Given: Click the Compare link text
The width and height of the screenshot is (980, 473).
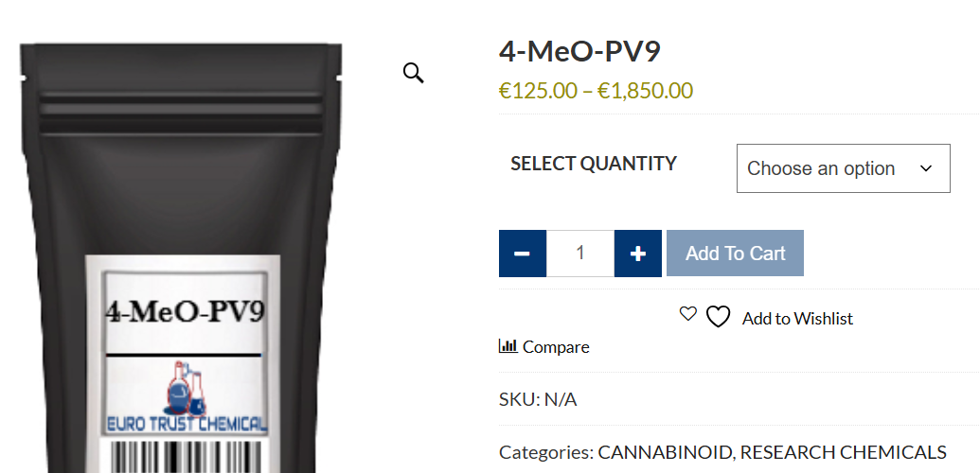Looking at the screenshot, I should 556,347.
